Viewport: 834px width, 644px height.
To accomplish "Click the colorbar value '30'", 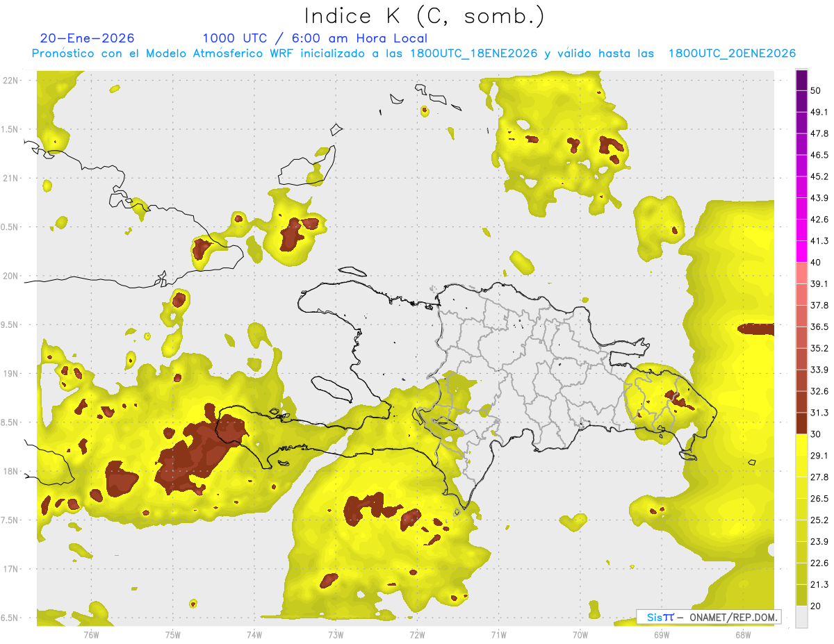I will (817, 434).
